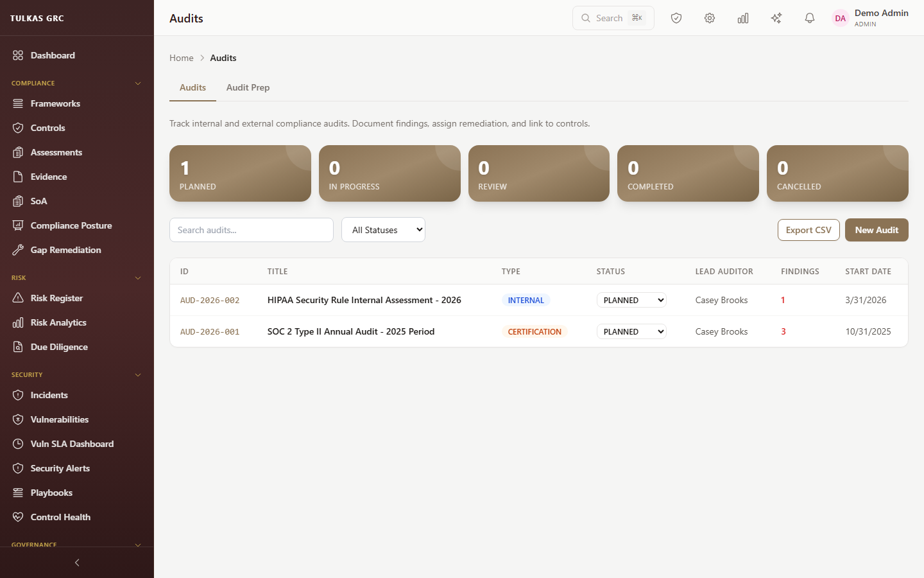Click the Compliance Posture chart icon

[18, 225]
